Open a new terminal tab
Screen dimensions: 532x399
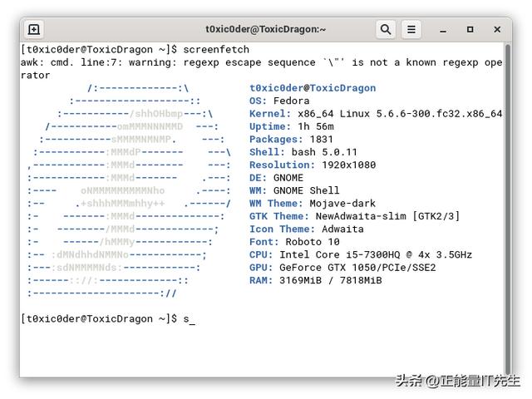[x=33, y=30]
